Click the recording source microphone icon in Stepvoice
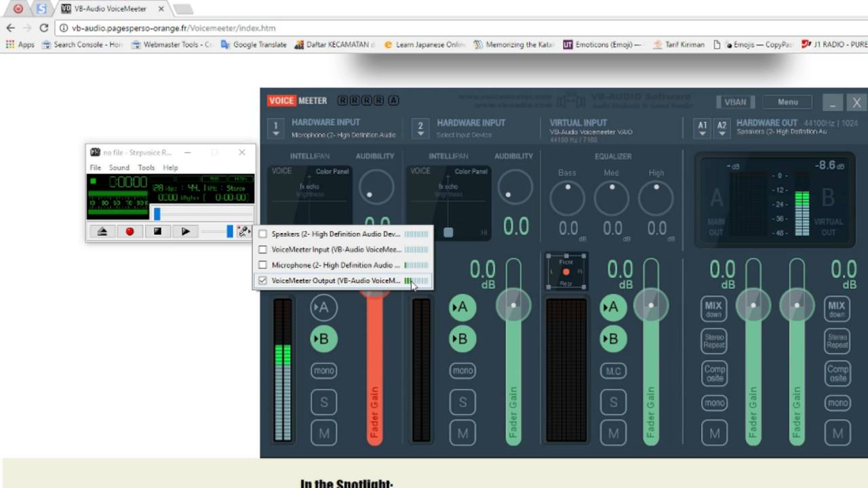The image size is (868, 488). [x=243, y=232]
